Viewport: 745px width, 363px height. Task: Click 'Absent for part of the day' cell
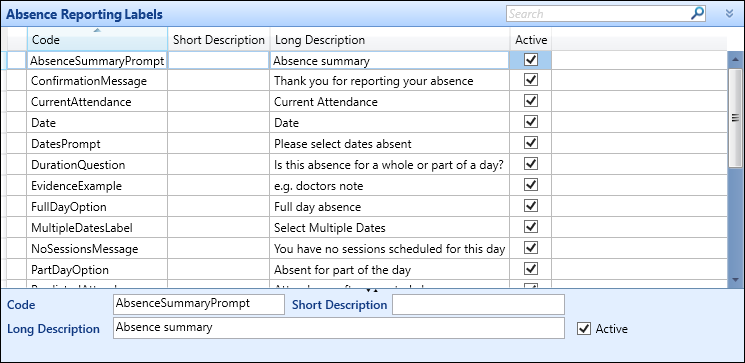tap(390, 269)
